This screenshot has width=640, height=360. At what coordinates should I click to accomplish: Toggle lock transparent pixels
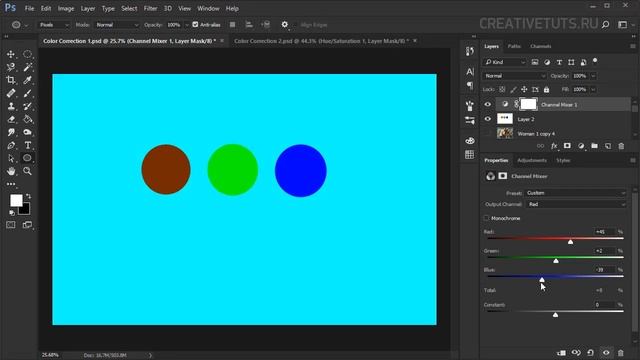click(x=502, y=89)
